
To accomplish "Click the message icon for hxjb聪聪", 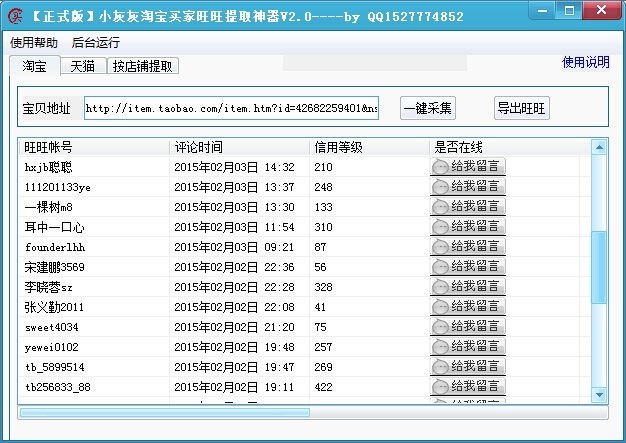I will pos(467,167).
